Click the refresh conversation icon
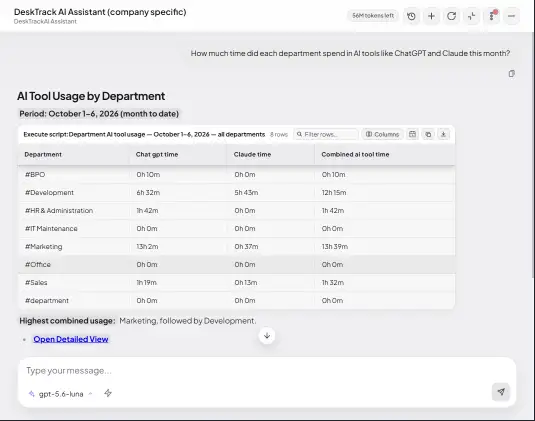Image resolution: width=535 pixels, height=421 pixels. [x=451, y=16]
